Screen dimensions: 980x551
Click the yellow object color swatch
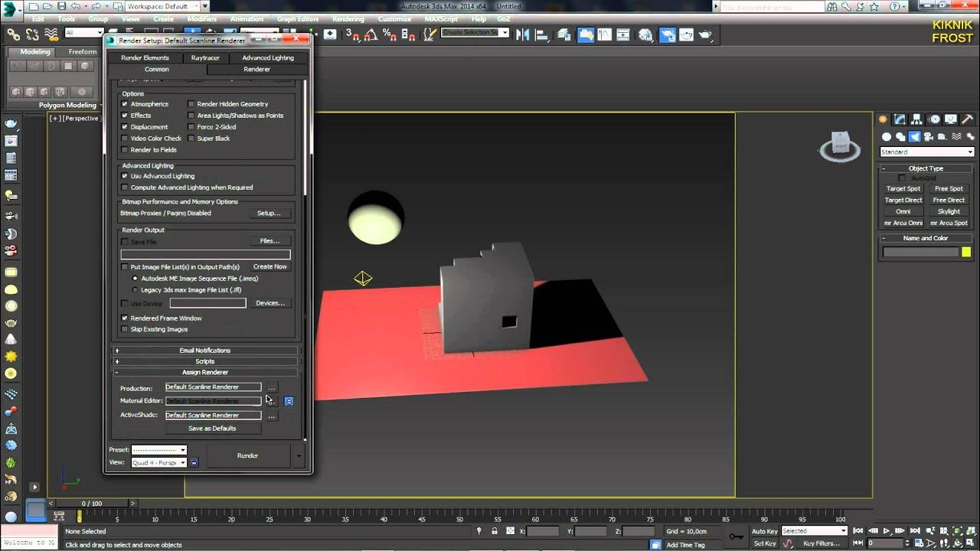click(x=966, y=252)
